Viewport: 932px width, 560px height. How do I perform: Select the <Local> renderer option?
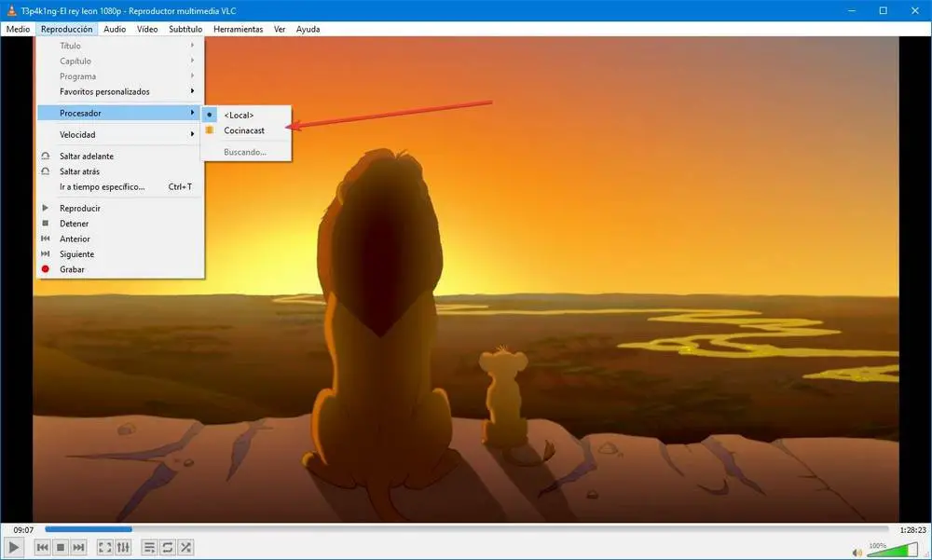(246, 115)
